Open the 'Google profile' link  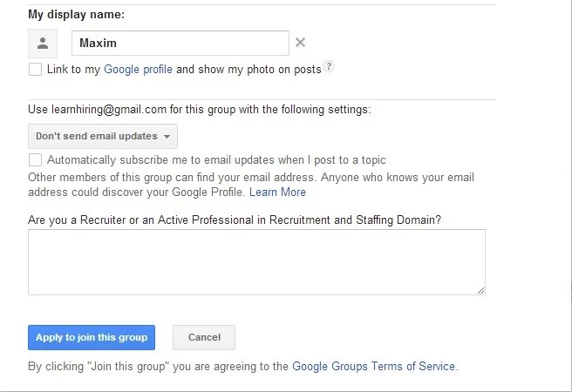coord(138,70)
